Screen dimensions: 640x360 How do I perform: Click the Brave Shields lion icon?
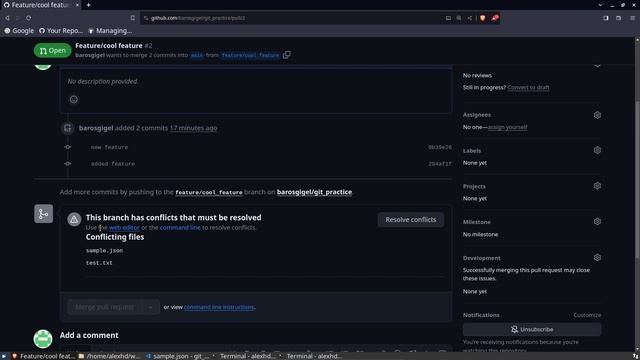point(483,18)
